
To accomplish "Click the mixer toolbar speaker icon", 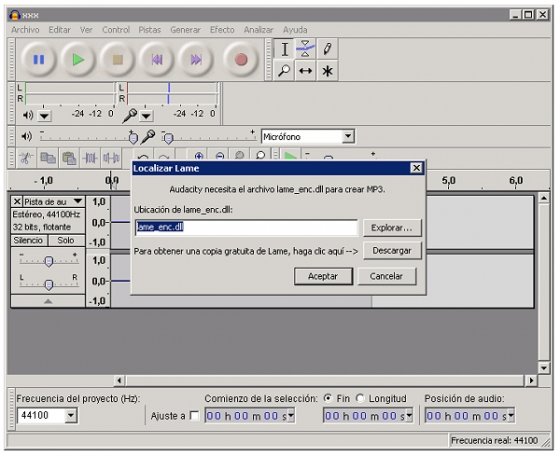I will coord(26,136).
